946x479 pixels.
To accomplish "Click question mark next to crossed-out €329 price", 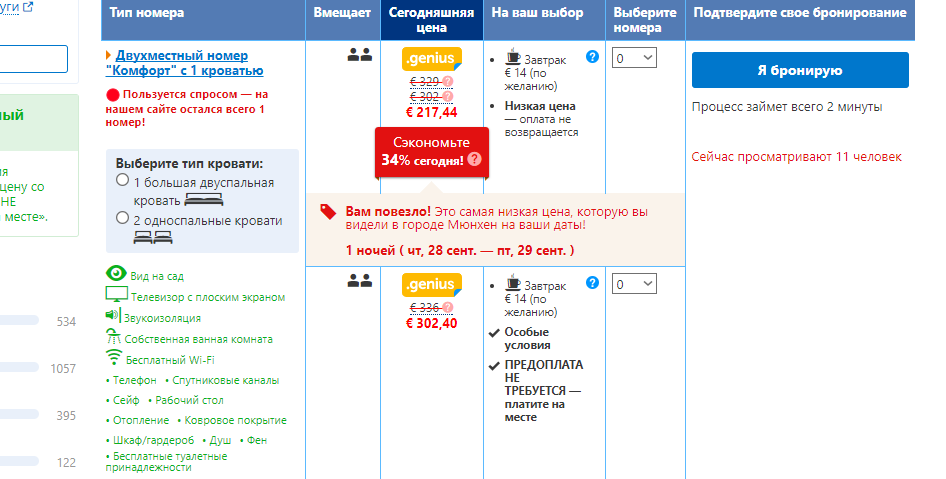I will (x=448, y=81).
